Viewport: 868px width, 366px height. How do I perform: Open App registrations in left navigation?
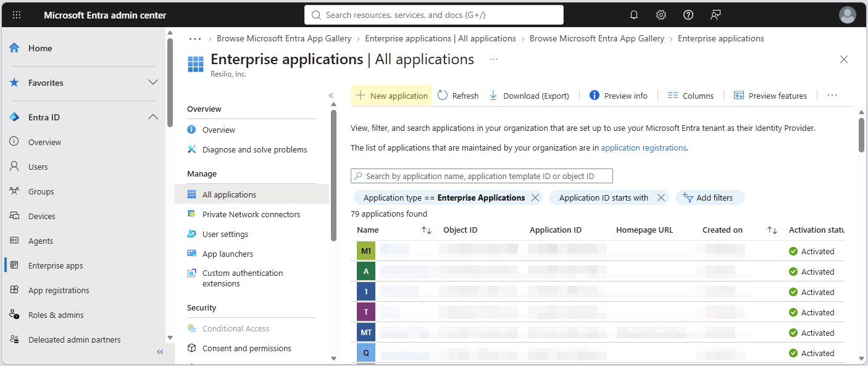(59, 290)
